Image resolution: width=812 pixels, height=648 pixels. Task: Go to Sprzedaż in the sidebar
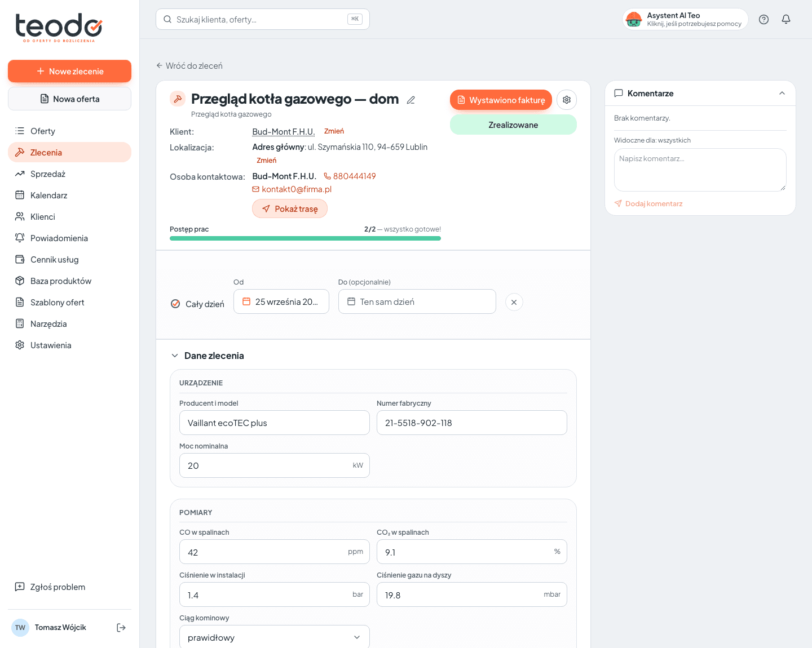(69, 174)
